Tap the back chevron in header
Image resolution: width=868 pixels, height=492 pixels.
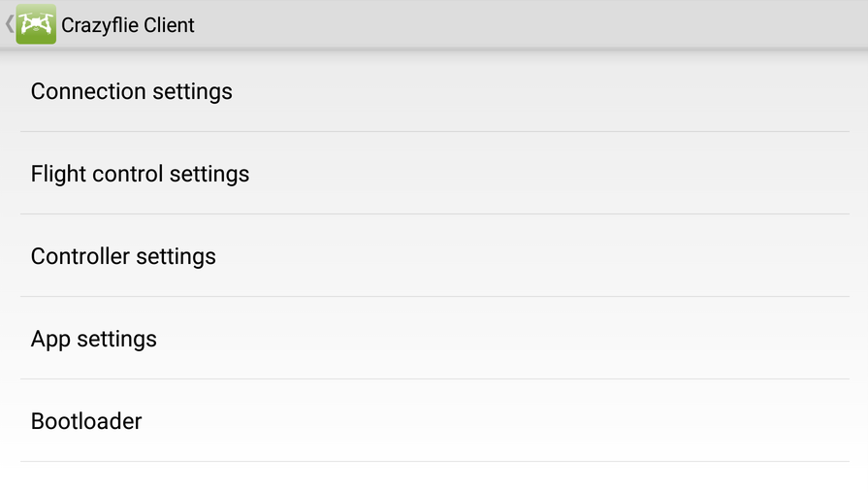(9, 24)
